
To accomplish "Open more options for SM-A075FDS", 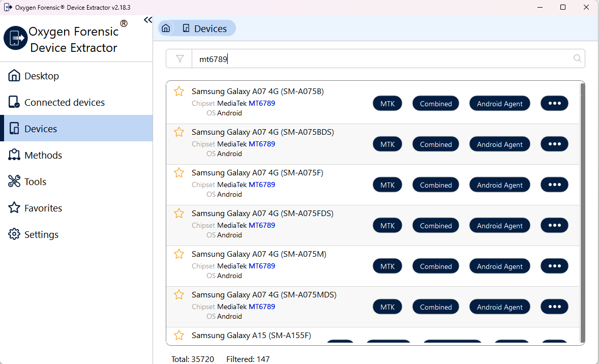I will click(x=554, y=225).
